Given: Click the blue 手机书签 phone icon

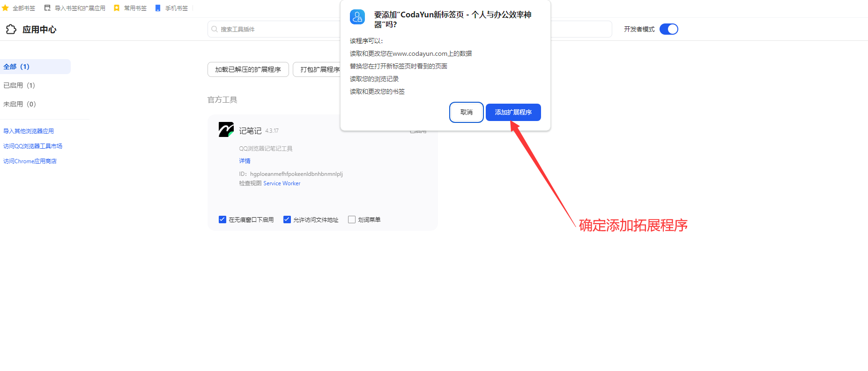Looking at the screenshot, I should (x=158, y=8).
